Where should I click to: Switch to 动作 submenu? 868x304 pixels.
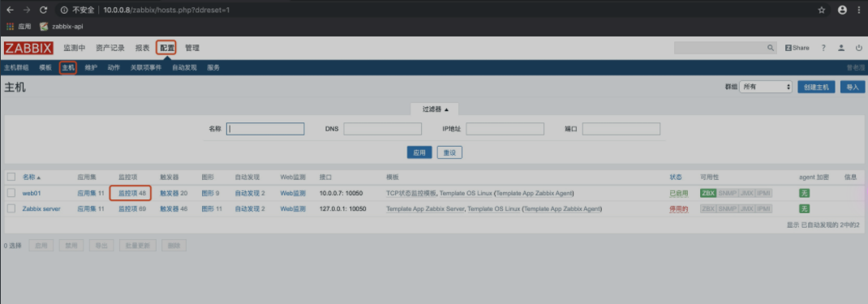click(x=114, y=68)
